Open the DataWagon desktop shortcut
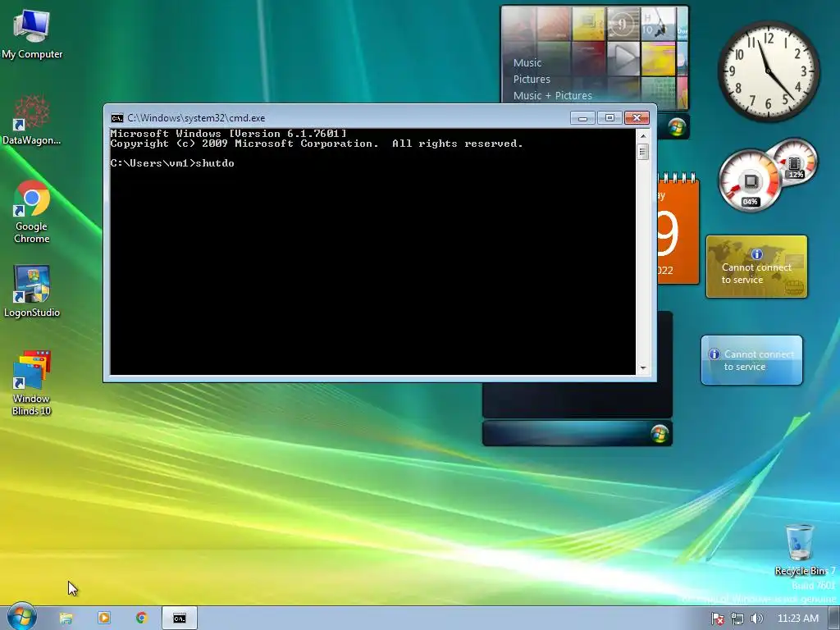The image size is (840, 630). tap(32, 120)
